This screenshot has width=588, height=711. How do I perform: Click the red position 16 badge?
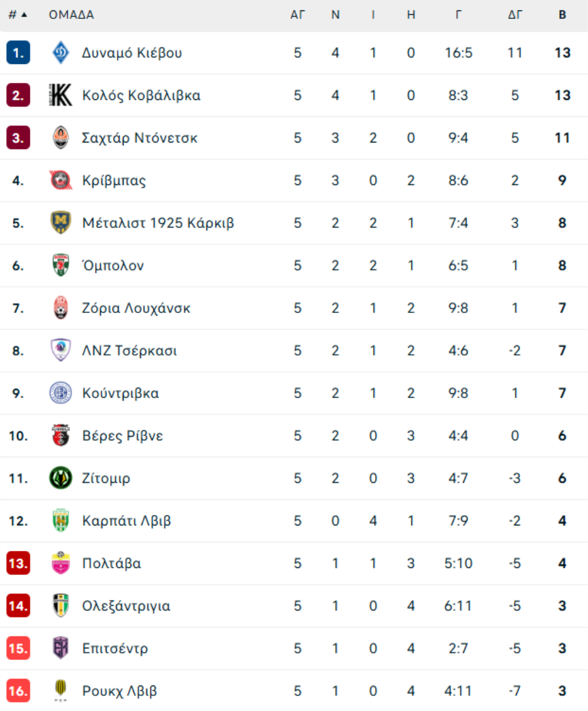18,691
